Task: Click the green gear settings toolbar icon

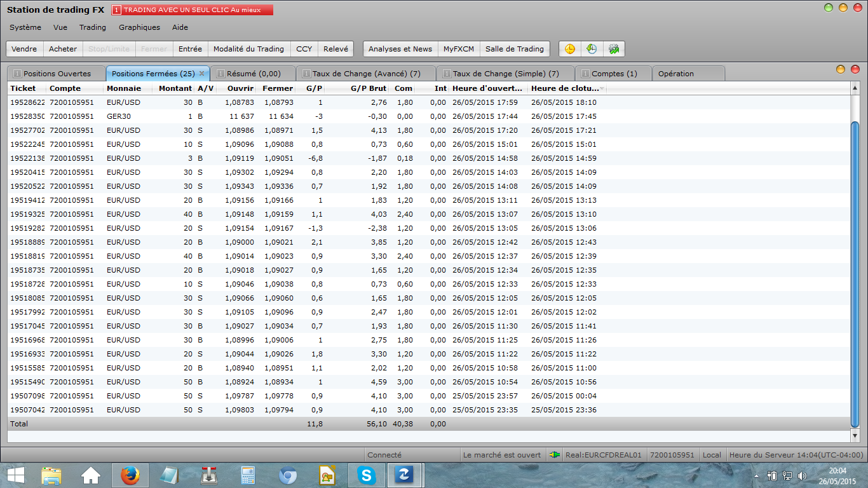Action: (613, 49)
